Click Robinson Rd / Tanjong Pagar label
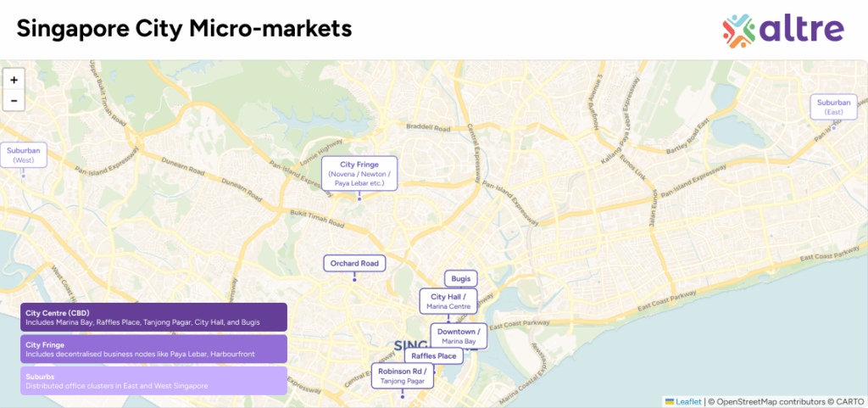Screen dimensions: 868x408 point(403,376)
